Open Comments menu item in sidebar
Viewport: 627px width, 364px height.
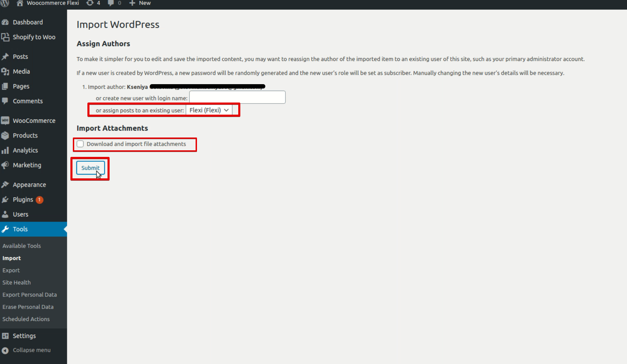point(28,101)
